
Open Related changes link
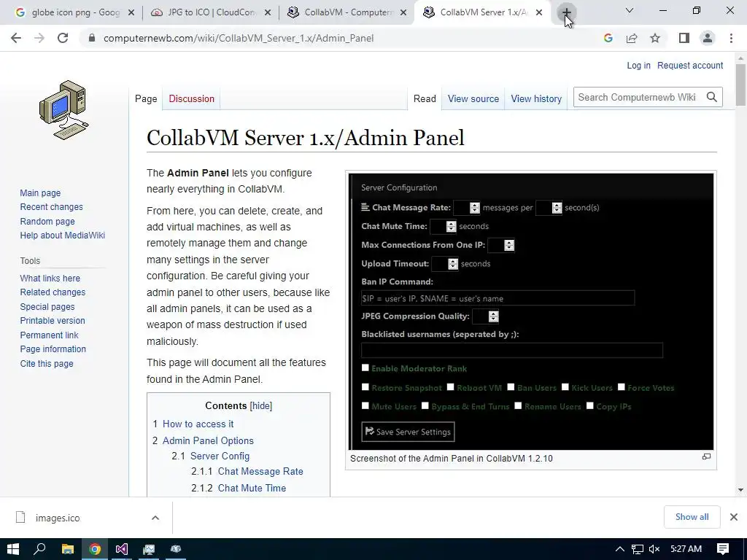53,292
